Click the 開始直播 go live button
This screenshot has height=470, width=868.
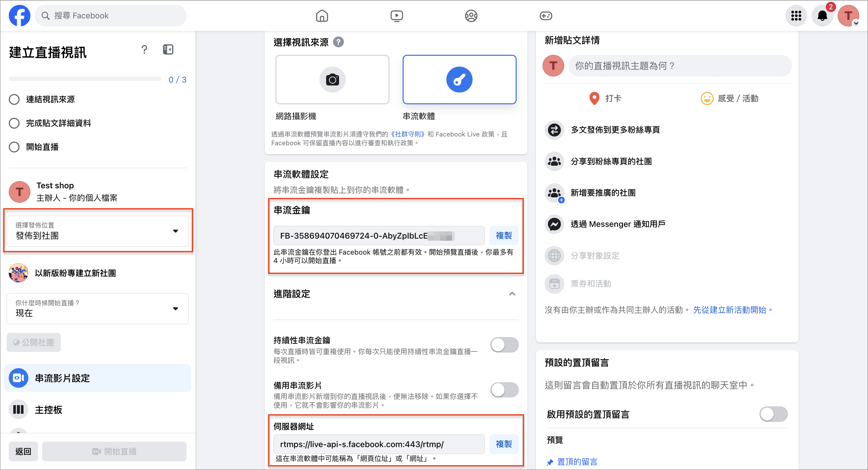pyautogui.click(x=114, y=451)
